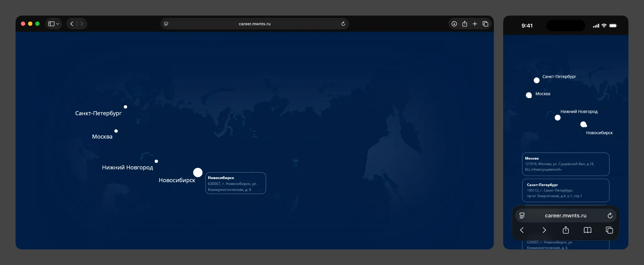Tap the mobile browser share icon
644x265 pixels.
tap(566, 230)
